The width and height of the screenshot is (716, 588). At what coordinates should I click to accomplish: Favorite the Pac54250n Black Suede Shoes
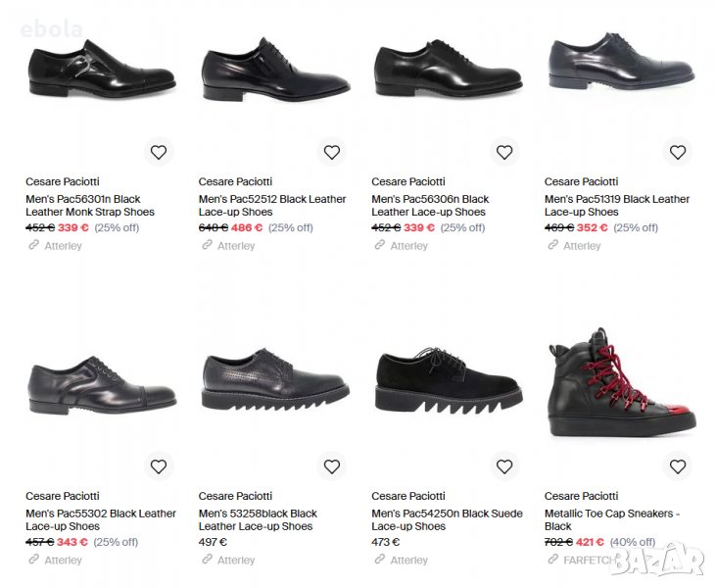[504, 466]
